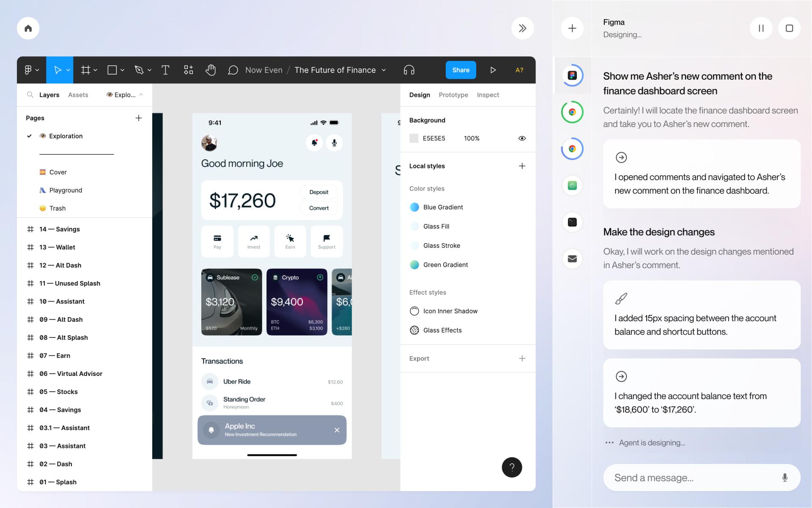Screen dimensions: 812x508
Task: Click the search icon in Layers panel
Action: click(x=30, y=95)
